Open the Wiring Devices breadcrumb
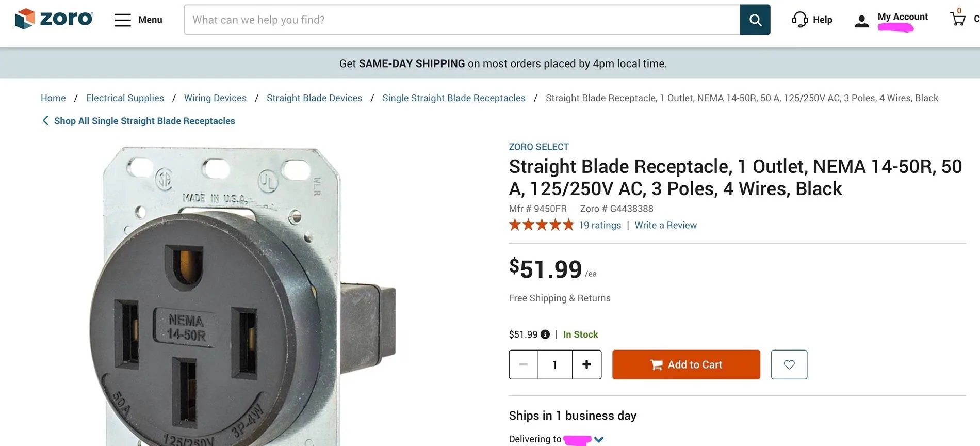This screenshot has height=446, width=980. (x=215, y=98)
